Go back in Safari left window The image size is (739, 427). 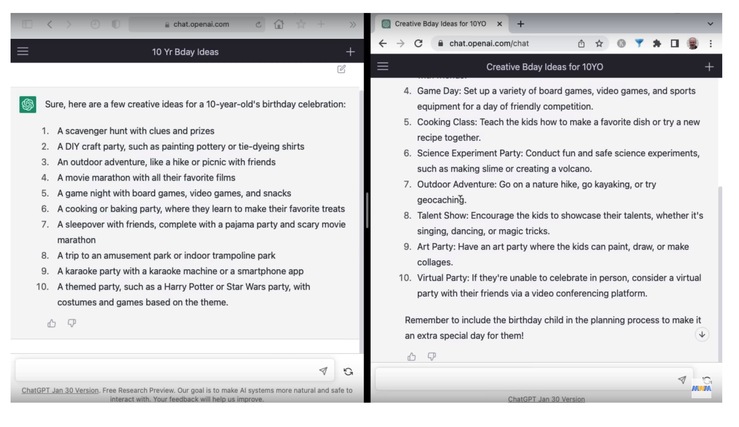tap(49, 24)
